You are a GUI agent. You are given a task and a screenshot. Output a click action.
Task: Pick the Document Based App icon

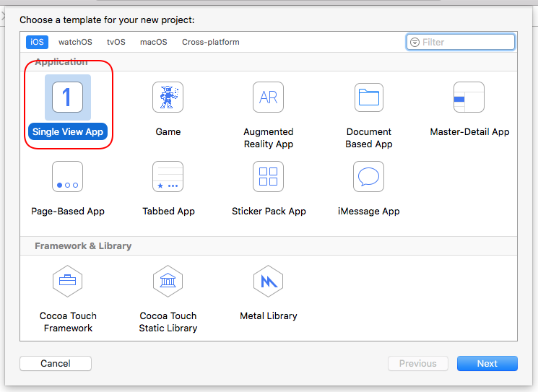(369, 97)
